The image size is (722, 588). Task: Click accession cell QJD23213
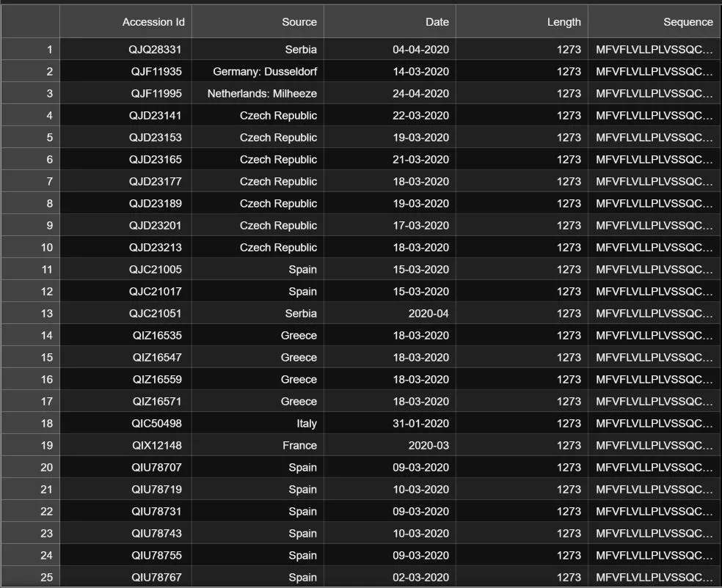(125, 248)
